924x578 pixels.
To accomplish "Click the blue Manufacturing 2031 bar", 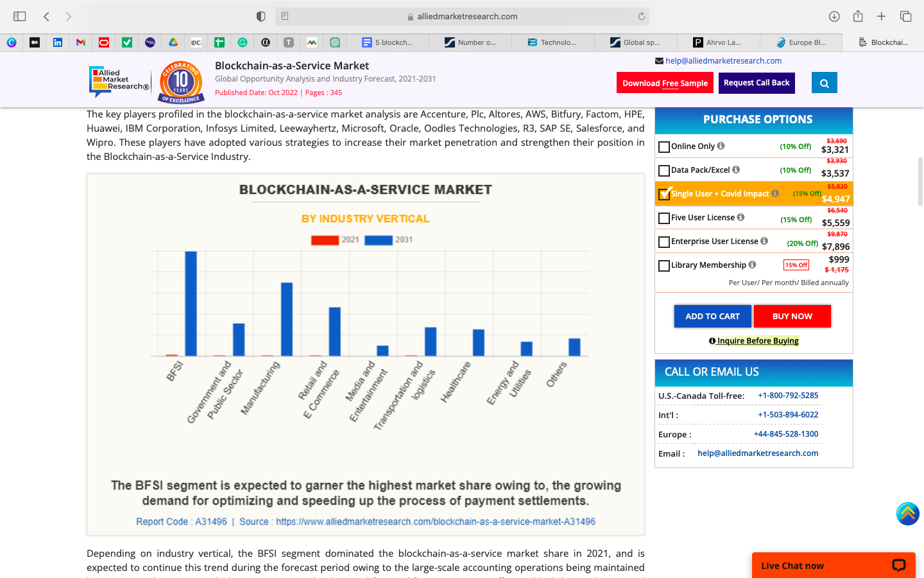I will point(287,319).
